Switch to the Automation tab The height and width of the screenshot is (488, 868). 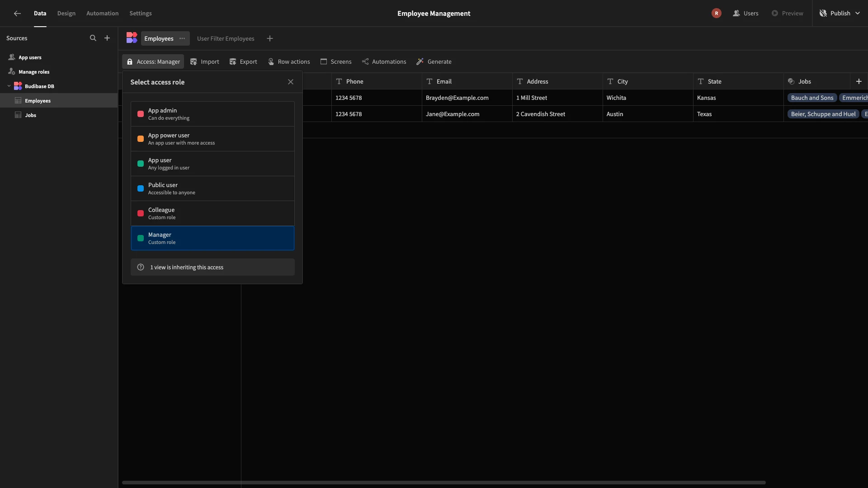(x=102, y=13)
